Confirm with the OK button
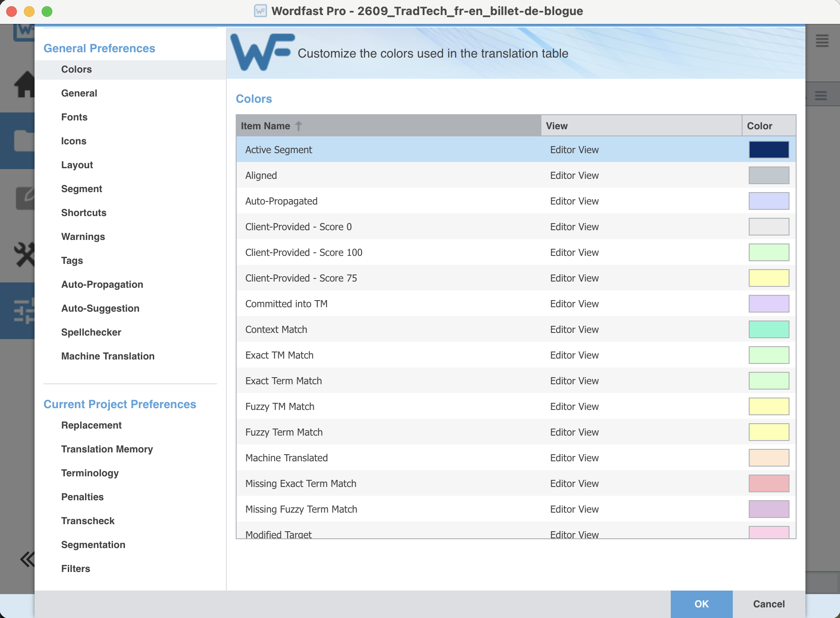This screenshot has width=840, height=618. click(x=701, y=604)
